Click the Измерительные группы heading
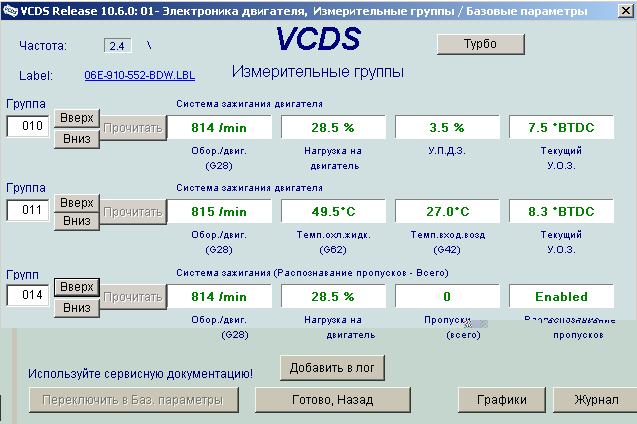Screen dimensions: 637x424 pyautogui.click(x=318, y=72)
